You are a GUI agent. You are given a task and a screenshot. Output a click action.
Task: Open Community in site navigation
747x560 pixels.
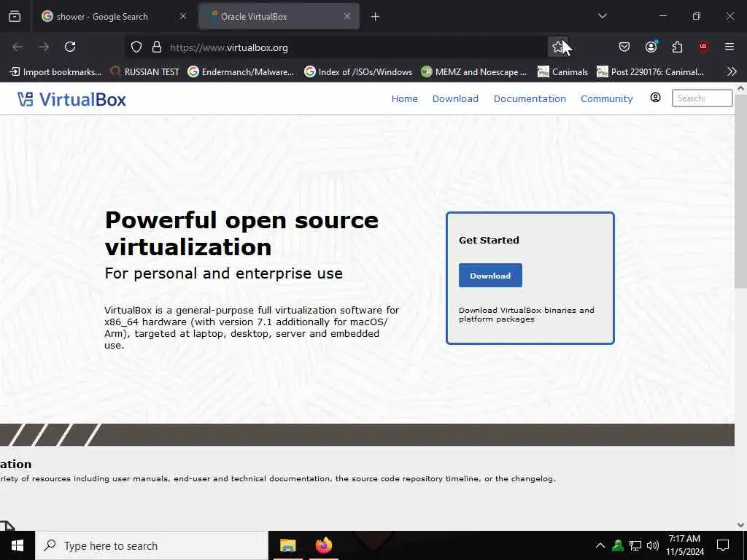606,98
